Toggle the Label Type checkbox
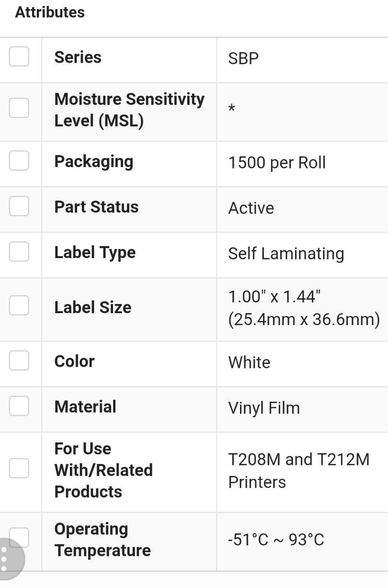The image size is (388, 588). coord(19,252)
